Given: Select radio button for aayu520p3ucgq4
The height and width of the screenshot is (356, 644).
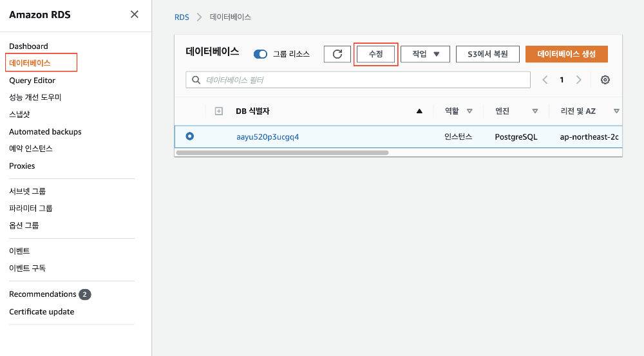Looking at the screenshot, I should point(190,136).
